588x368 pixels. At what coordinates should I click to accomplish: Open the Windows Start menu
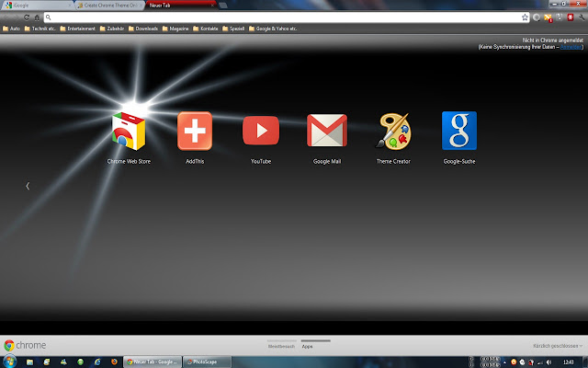tap(9, 362)
